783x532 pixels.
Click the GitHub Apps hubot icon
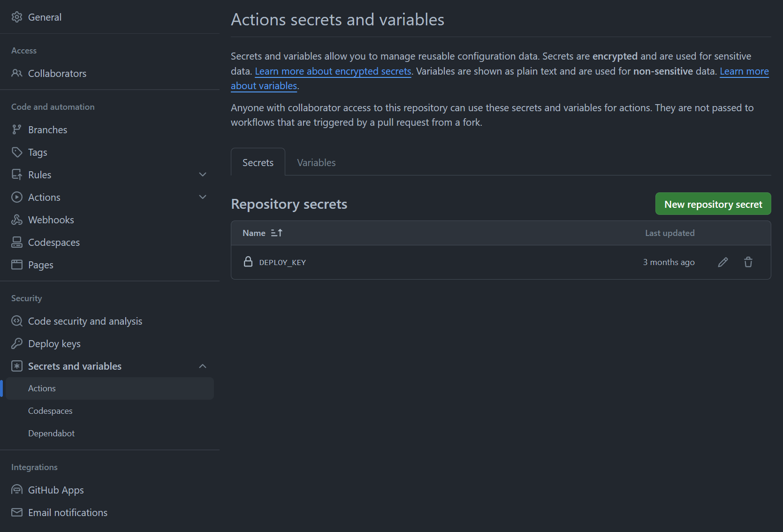tap(17, 490)
